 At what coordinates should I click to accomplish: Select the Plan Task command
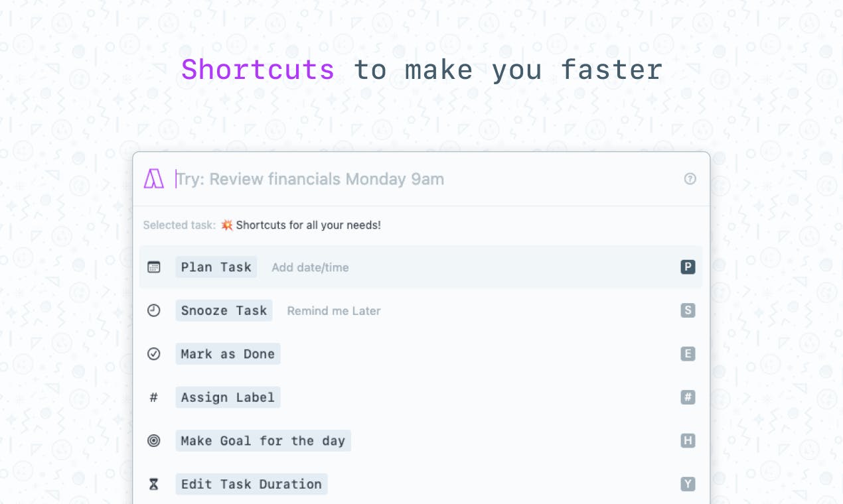tap(216, 267)
